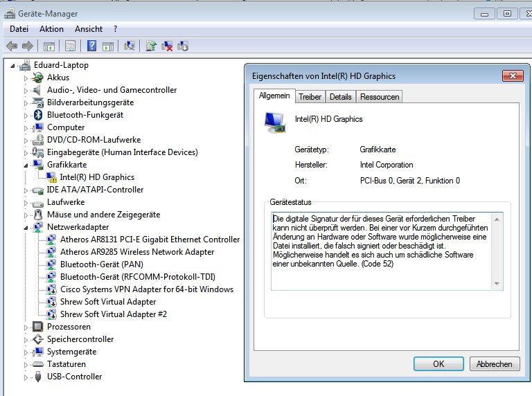Click 'Intel Corporation' manufacturer text
532x396 pixels.
tap(387, 165)
